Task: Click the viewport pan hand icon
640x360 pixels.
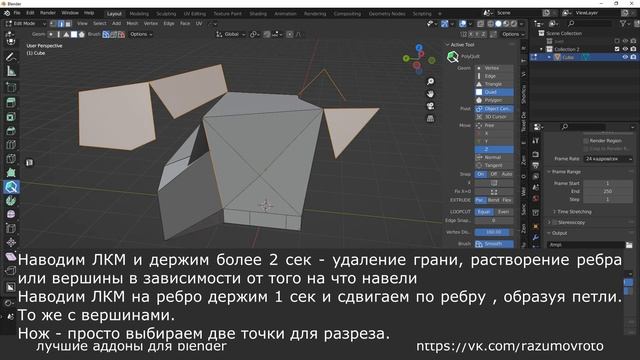Action: (x=430, y=94)
